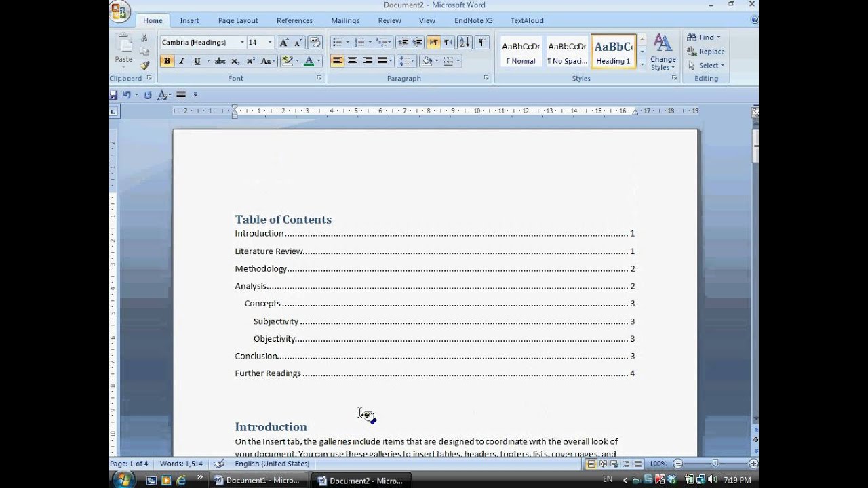Open the Review tab
This screenshot has width=868, height=488.
pyautogui.click(x=389, y=20)
